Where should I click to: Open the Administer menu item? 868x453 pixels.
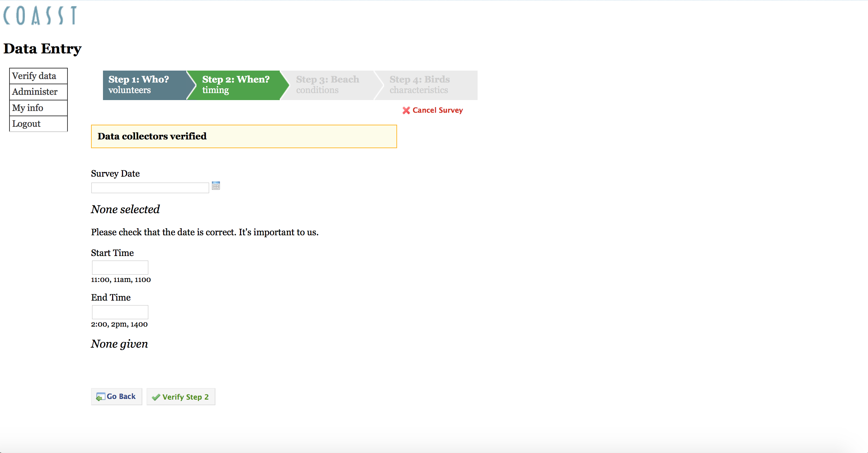click(38, 92)
